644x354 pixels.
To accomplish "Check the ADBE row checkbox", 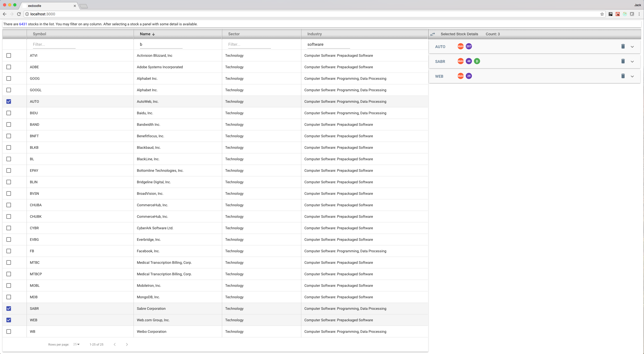I will (9, 67).
